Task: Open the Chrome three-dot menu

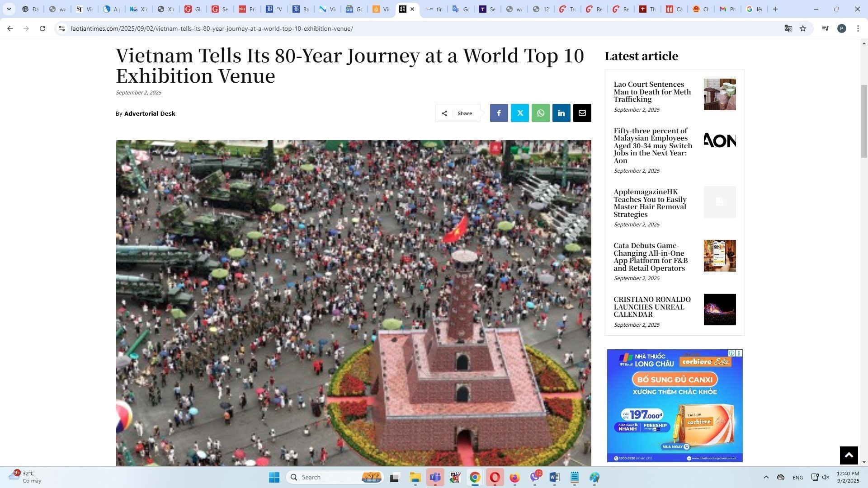Action: pos(858,28)
